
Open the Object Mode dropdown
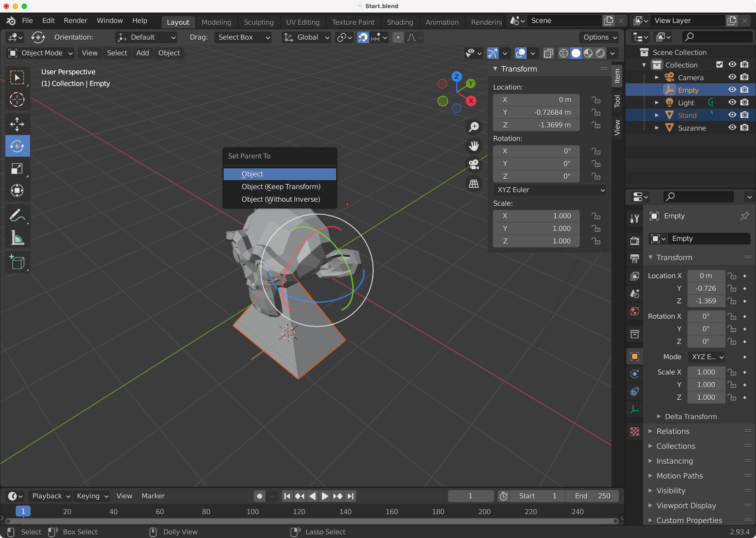[40, 53]
